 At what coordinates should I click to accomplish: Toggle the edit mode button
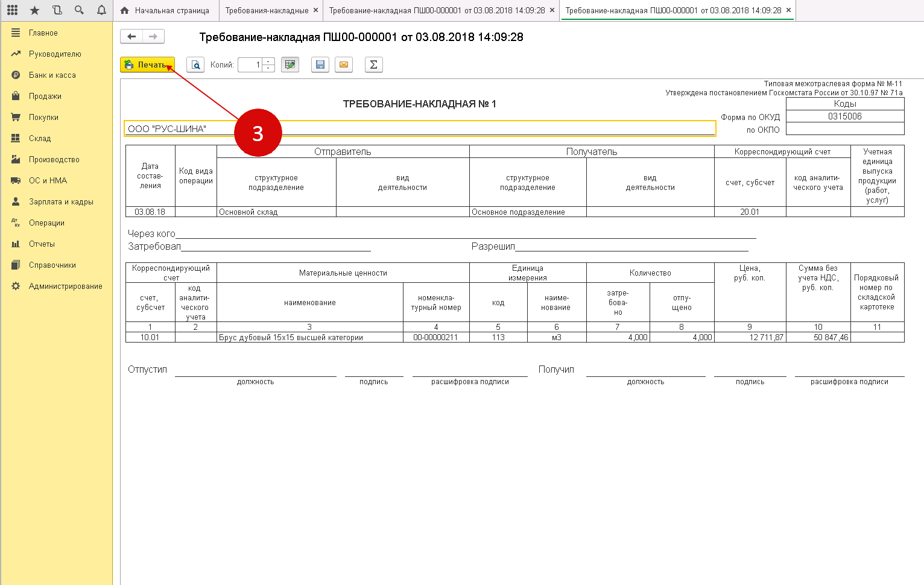coord(290,65)
